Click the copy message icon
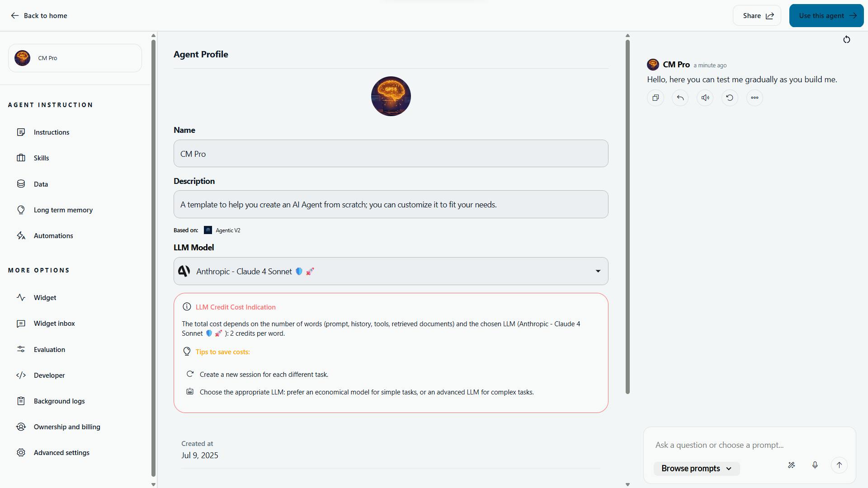The image size is (868, 488). click(656, 98)
